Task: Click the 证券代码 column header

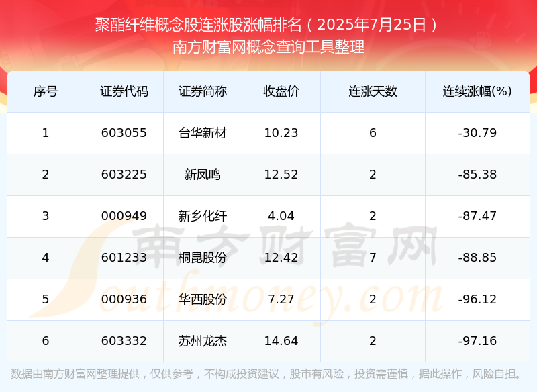Action: tap(124, 91)
